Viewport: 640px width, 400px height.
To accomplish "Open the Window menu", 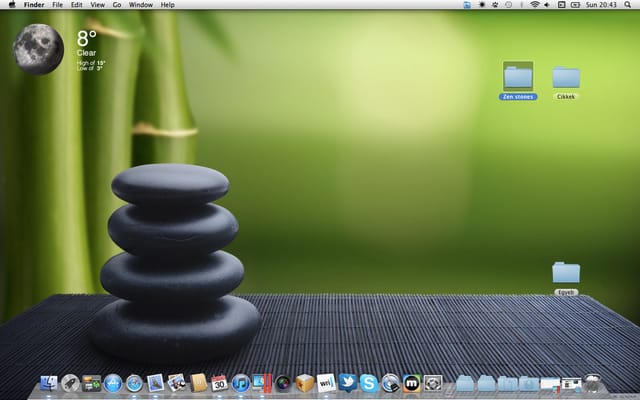I will point(140,5).
